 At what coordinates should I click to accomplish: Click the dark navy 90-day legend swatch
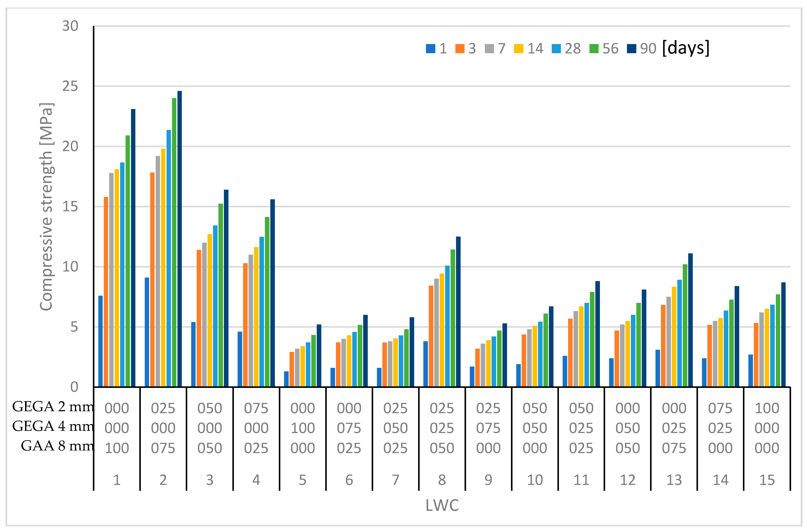pos(631,49)
